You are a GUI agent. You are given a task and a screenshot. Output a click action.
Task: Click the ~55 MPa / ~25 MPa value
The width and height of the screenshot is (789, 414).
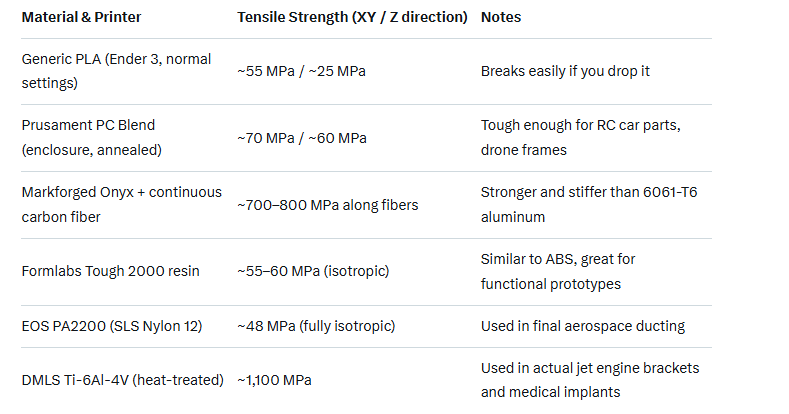[x=303, y=71]
